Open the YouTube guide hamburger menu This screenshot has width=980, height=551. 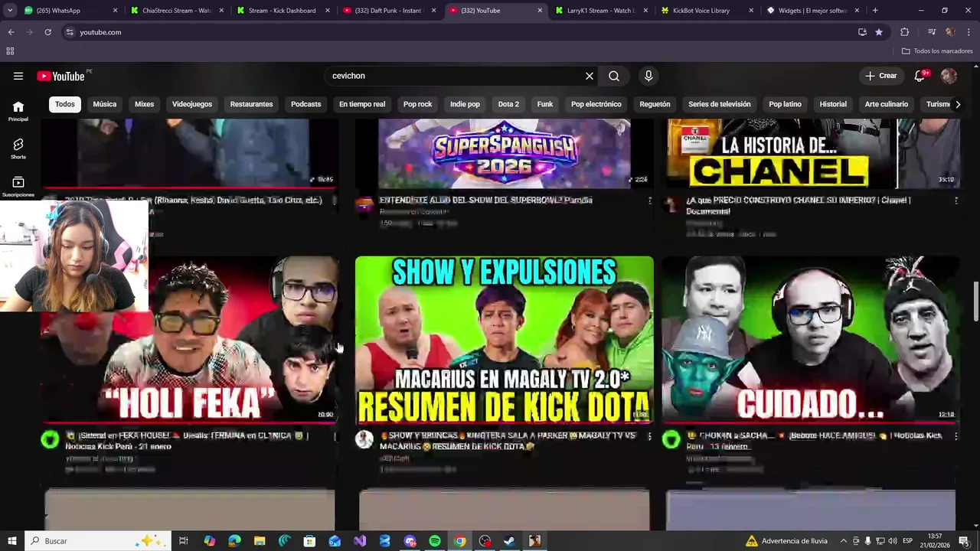coord(18,76)
